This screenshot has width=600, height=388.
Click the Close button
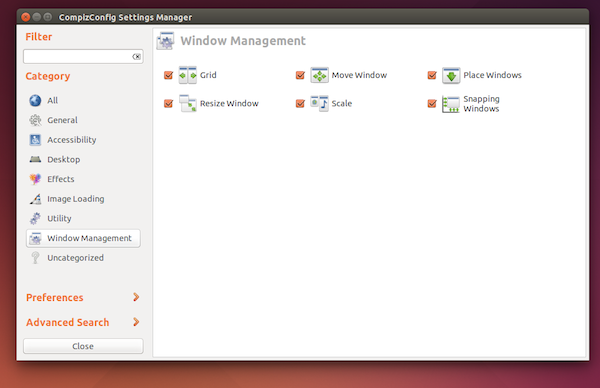click(83, 346)
